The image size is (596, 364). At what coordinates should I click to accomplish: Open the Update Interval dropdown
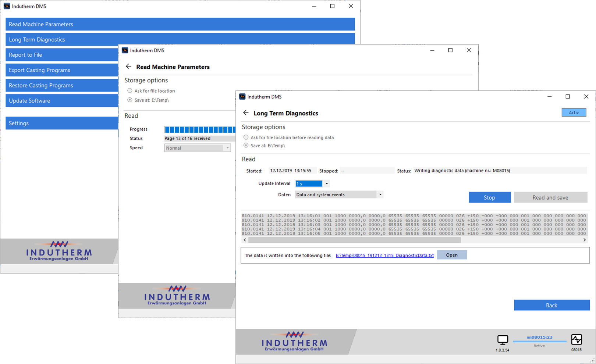coord(326,183)
